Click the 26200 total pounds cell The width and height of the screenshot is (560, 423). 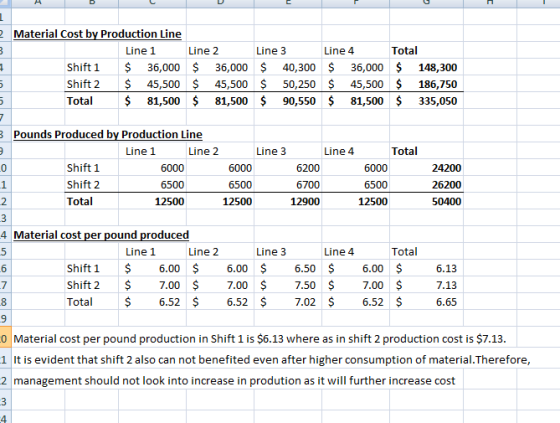coord(426,185)
